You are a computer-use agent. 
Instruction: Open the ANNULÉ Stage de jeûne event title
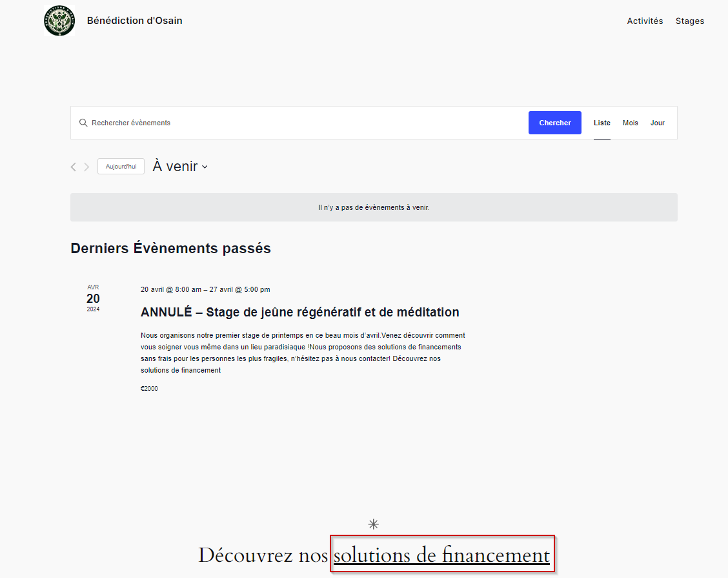[299, 313]
